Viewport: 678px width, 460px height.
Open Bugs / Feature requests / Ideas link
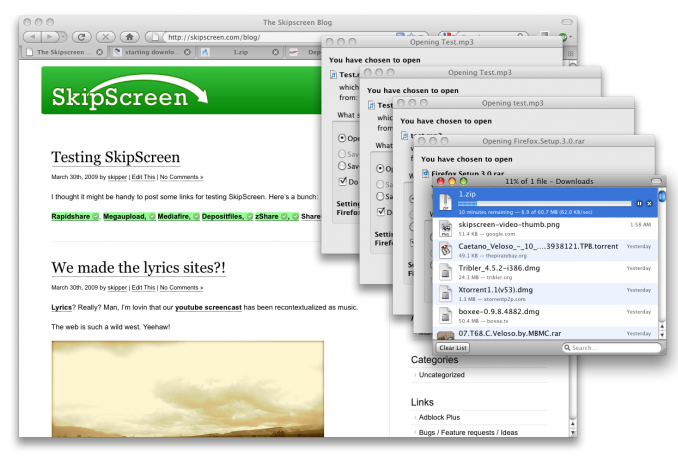point(468,432)
